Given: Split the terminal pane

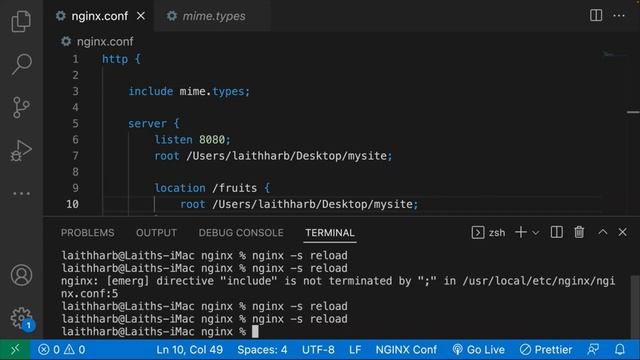Looking at the screenshot, I should tap(556, 232).
